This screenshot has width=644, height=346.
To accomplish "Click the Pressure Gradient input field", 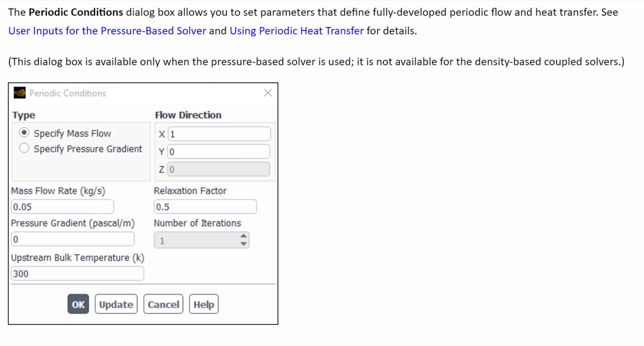I will tap(73, 239).
